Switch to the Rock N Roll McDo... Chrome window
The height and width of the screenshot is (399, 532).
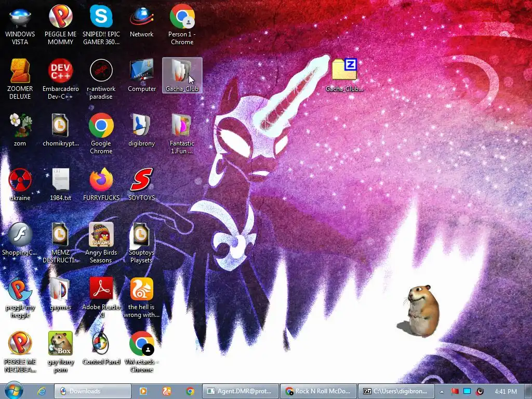[318, 391]
